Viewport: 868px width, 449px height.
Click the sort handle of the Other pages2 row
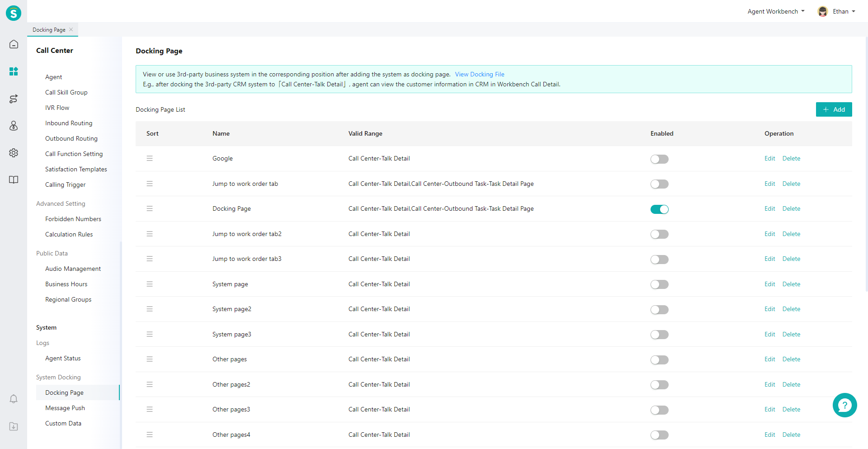(150, 384)
